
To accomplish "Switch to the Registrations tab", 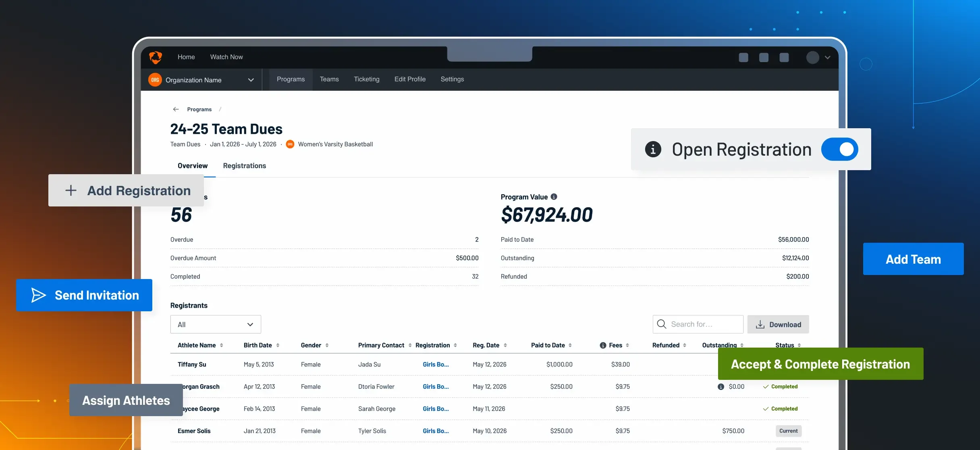I will tap(244, 166).
